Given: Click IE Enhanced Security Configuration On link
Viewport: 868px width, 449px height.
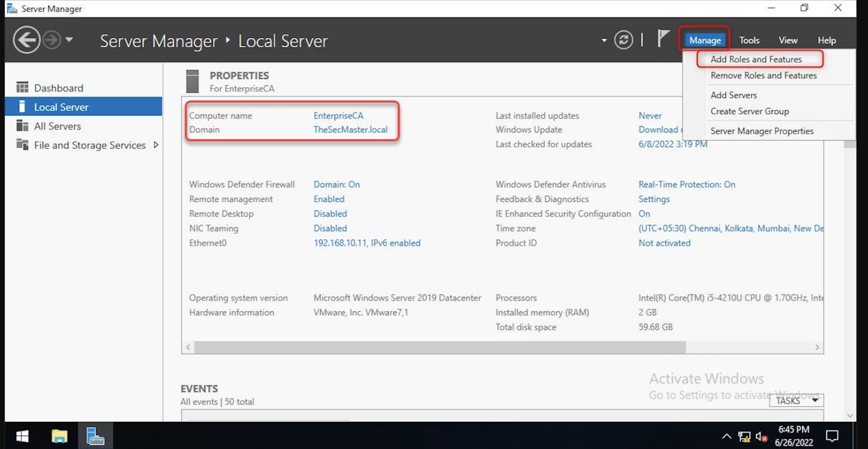Looking at the screenshot, I should tap(644, 213).
